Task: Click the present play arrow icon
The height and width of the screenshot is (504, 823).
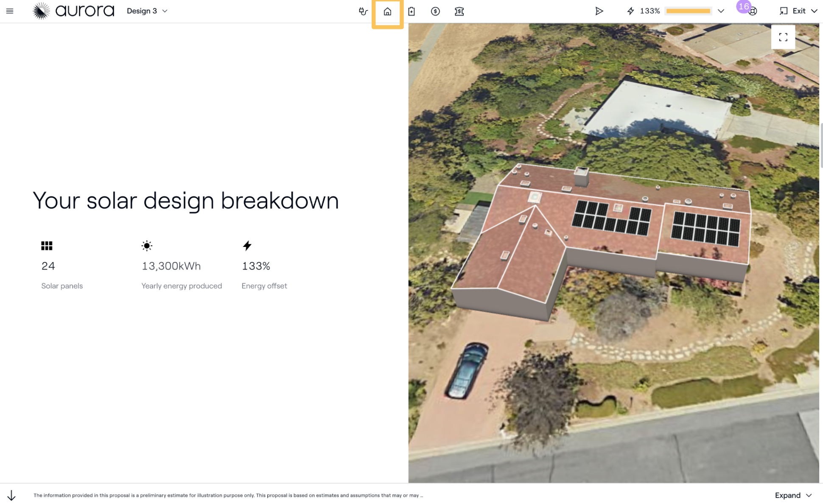Action: click(x=599, y=11)
